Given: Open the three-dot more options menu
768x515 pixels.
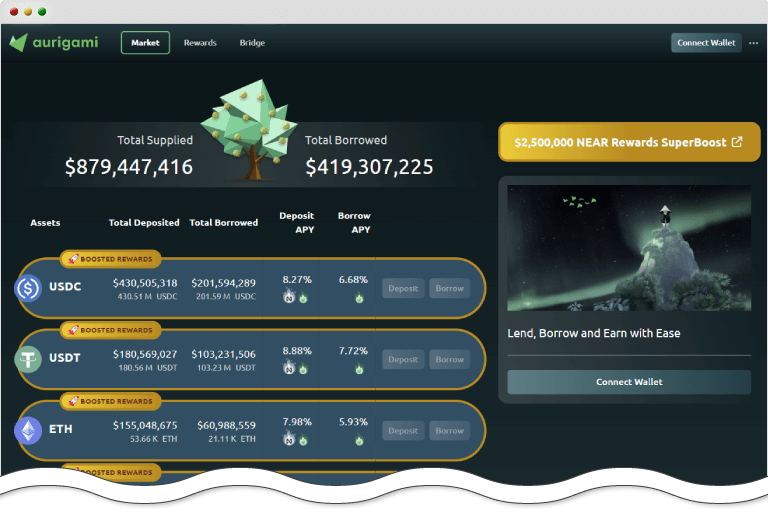Looking at the screenshot, I should pyautogui.click(x=753, y=43).
